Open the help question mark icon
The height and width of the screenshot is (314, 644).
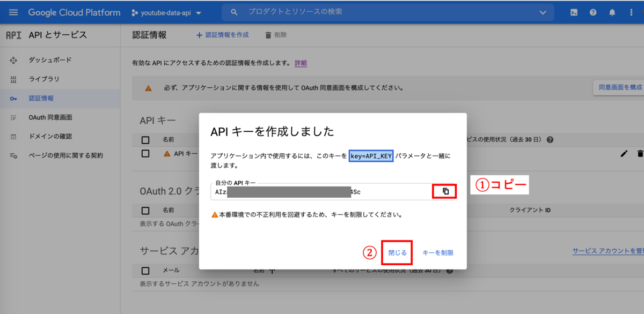coord(593,12)
